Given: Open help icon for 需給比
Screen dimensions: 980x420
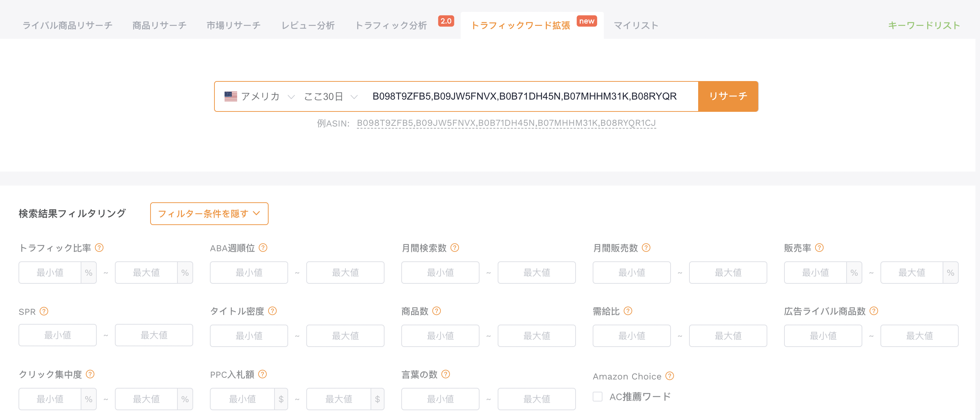Looking at the screenshot, I should tap(628, 311).
